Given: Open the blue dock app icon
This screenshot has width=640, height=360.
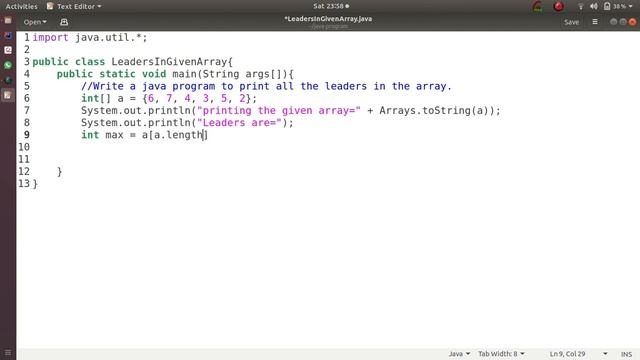Looking at the screenshot, I should (x=8, y=35).
